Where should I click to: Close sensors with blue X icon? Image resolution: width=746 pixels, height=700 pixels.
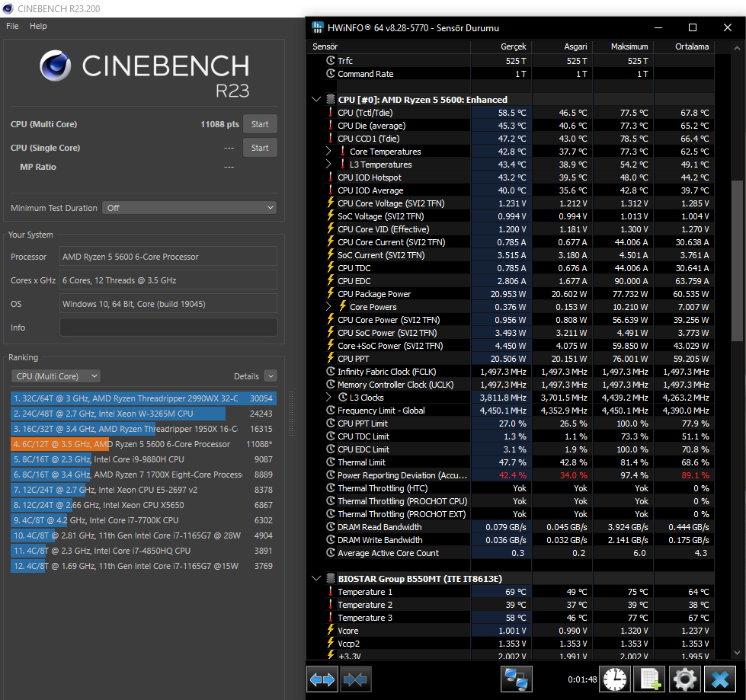[x=720, y=679]
